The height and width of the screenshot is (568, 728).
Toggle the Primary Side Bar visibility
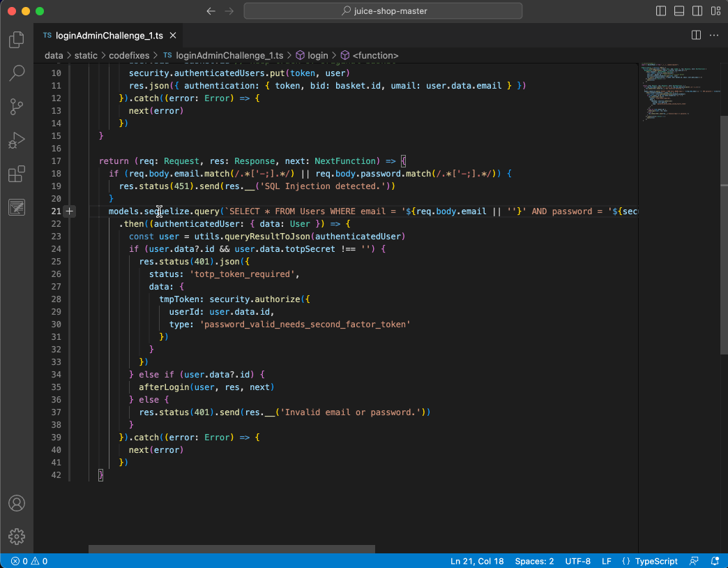[660, 10]
